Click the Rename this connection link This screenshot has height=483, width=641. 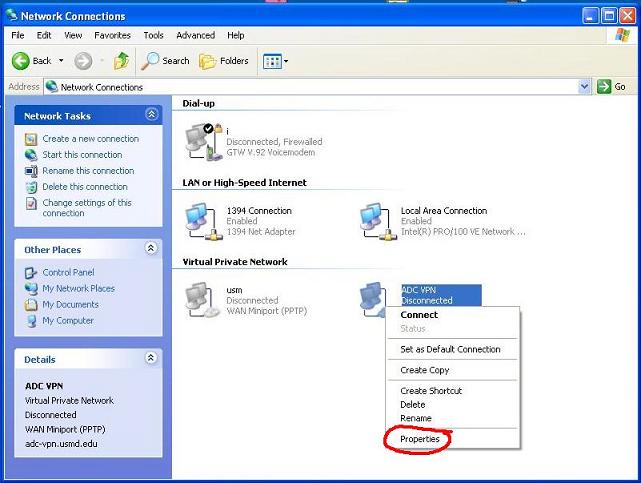coord(88,171)
